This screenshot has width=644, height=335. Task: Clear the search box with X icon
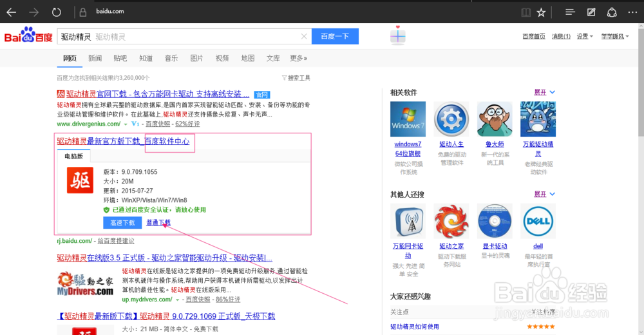coord(304,37)
